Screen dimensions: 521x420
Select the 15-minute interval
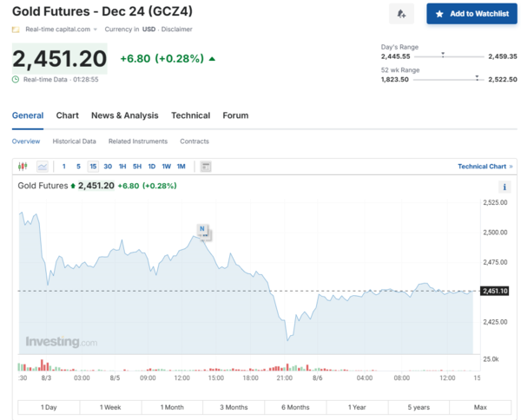(x=93, y=167)
